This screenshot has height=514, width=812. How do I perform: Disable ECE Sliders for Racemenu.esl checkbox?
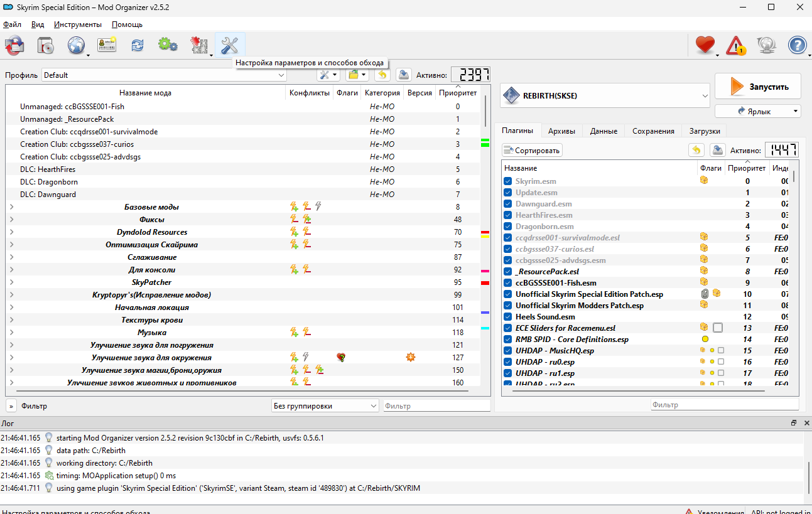[508, 328]
